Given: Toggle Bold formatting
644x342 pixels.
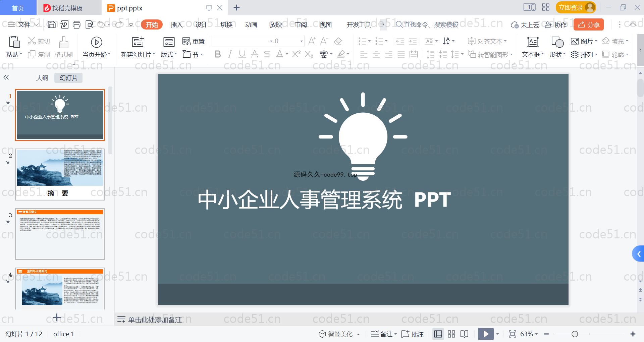Looking at the screenshot, I should [x=218, y=54].
